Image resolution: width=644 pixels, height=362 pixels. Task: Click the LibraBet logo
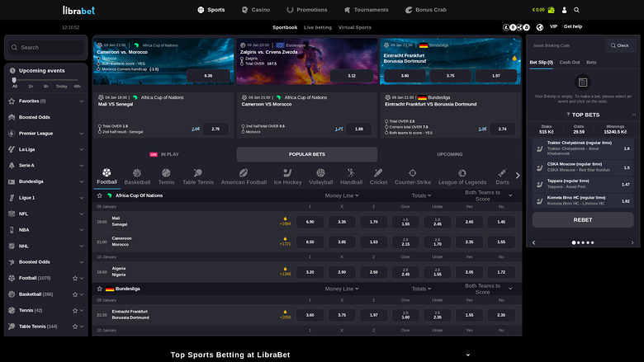coord(78,10)
